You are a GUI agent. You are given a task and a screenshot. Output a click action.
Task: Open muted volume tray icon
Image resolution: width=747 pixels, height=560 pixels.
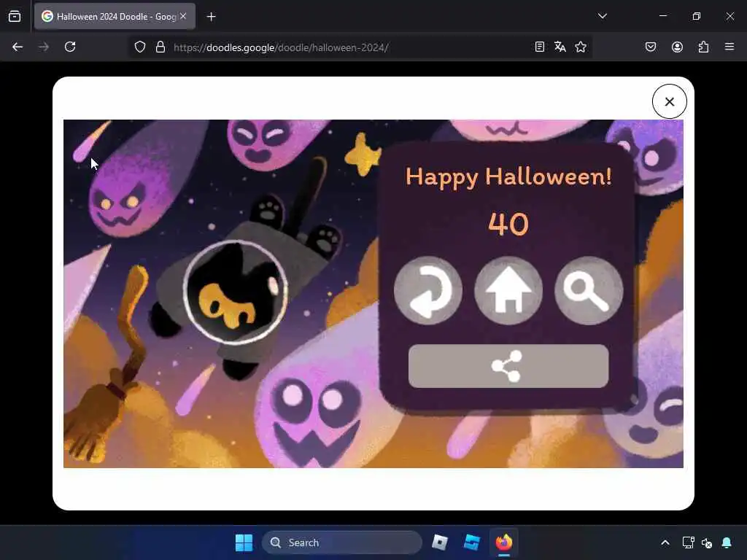[x=707, y=542]
